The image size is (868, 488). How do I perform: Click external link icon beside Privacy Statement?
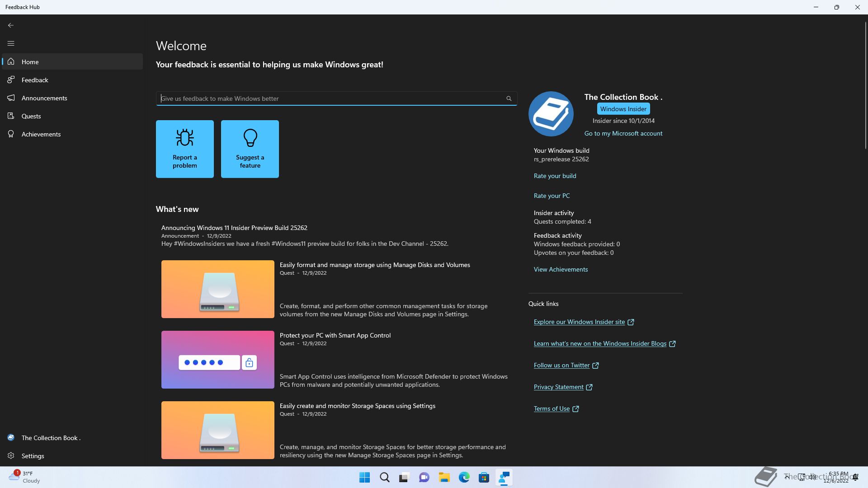589,387
